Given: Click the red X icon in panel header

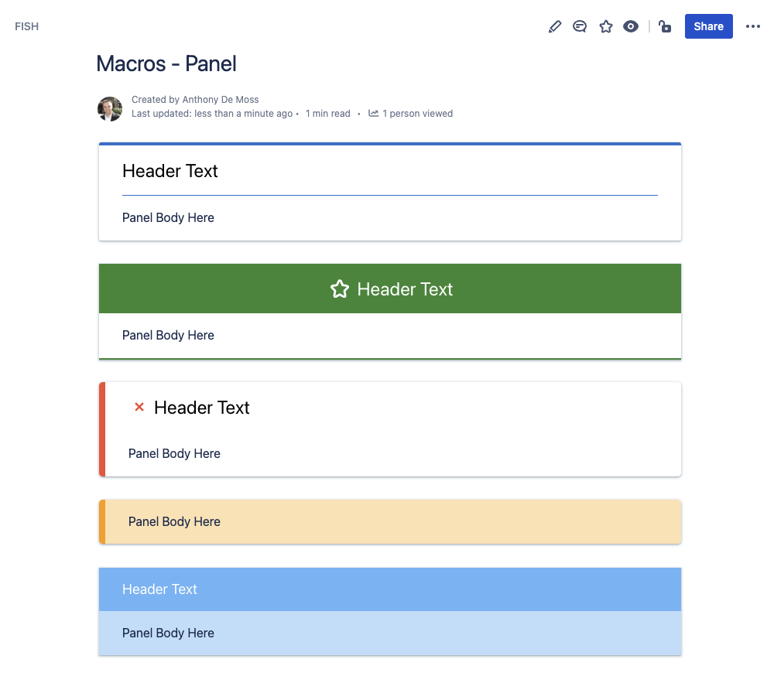Looking at the screenshot, I should 139,408.
